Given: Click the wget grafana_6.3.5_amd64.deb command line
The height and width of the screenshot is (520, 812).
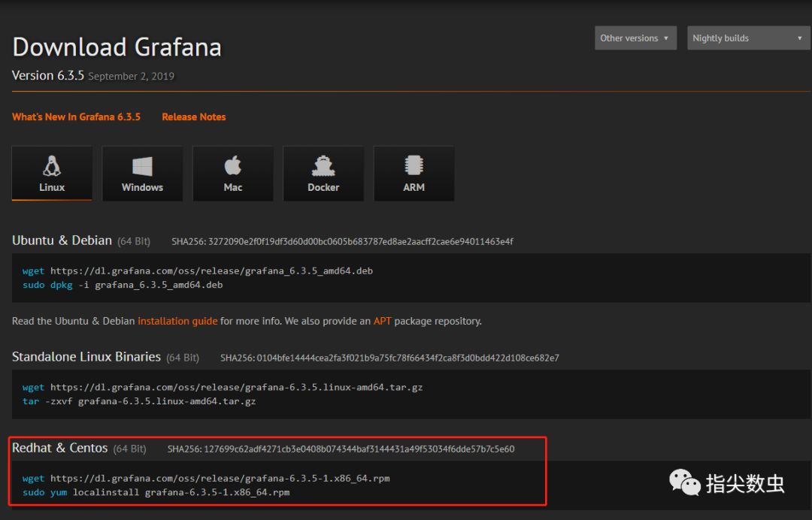Looking at the screenshot, I should [x=197, y=271].
